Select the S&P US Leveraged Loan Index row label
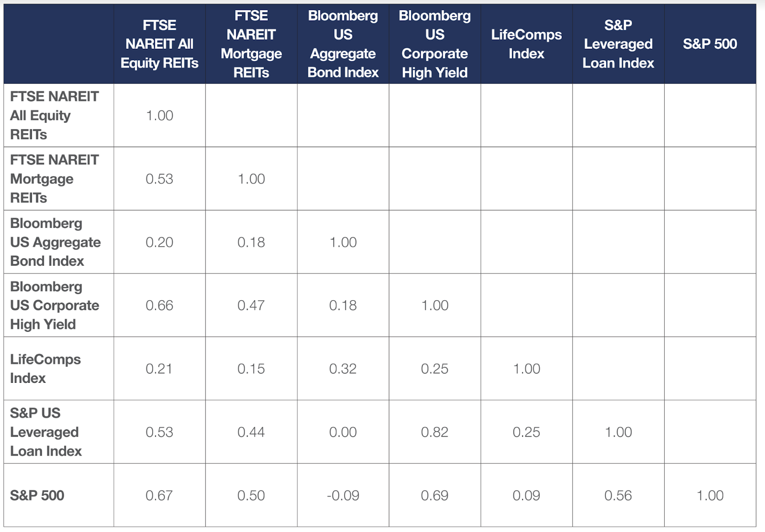This screenshot has width=765, height=532. [x=45, y=432]
